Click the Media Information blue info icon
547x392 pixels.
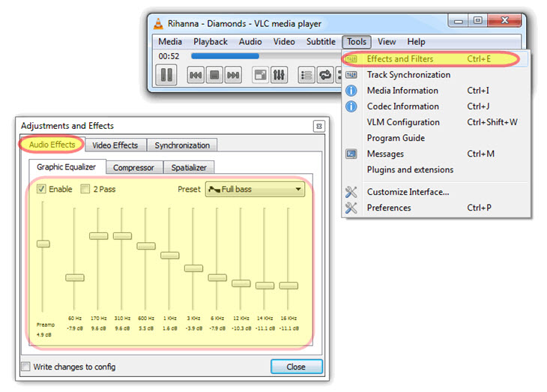[x=351, y=91]
